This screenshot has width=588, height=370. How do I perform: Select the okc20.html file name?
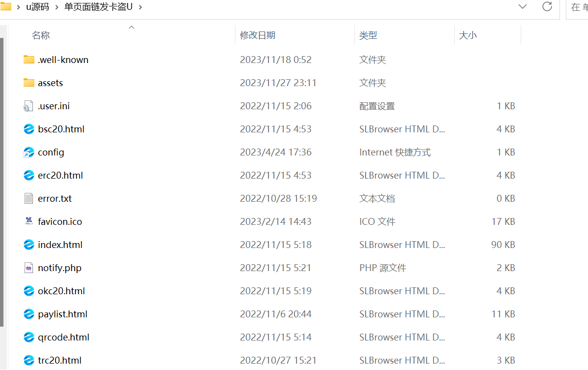(61, 291)
